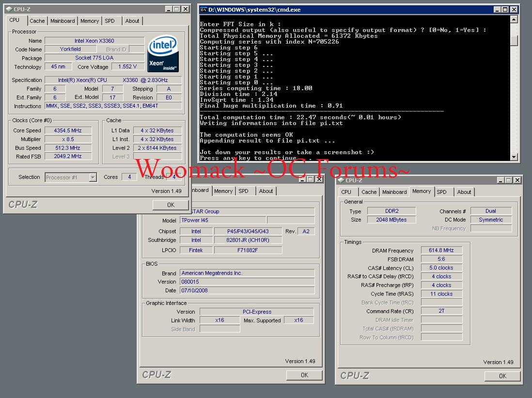
Task: Click the Instructions field listing MMX, SSE
Action: pos(113,106)
